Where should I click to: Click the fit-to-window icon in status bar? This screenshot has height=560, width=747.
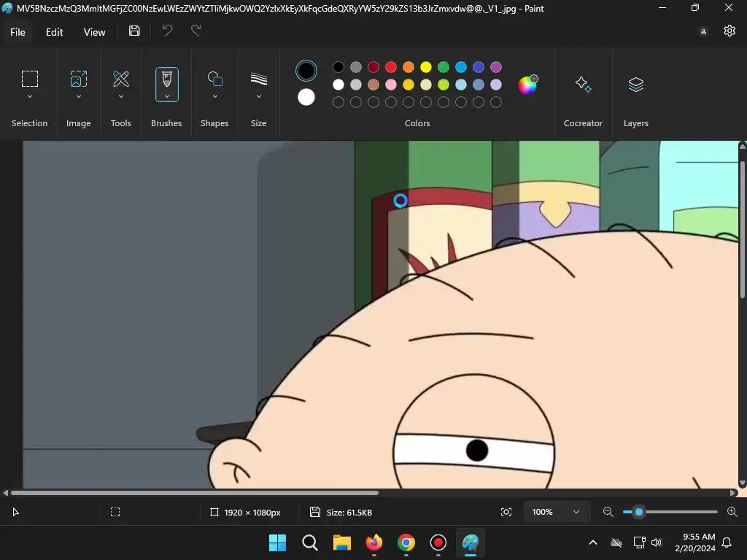click(506, 512)
